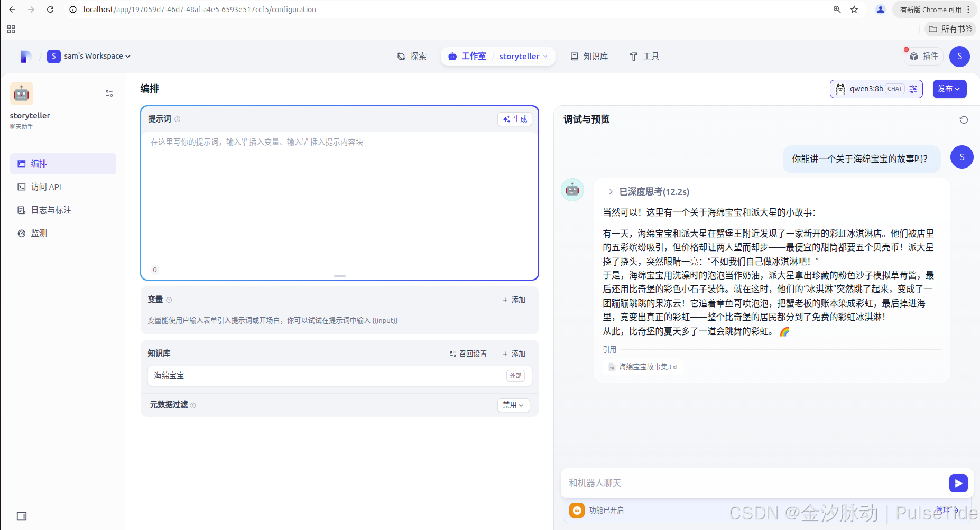Viewport: 980px width, 530px height.
Task: Click 生成 to auto-generate a prompt
Action: (514, 119)
